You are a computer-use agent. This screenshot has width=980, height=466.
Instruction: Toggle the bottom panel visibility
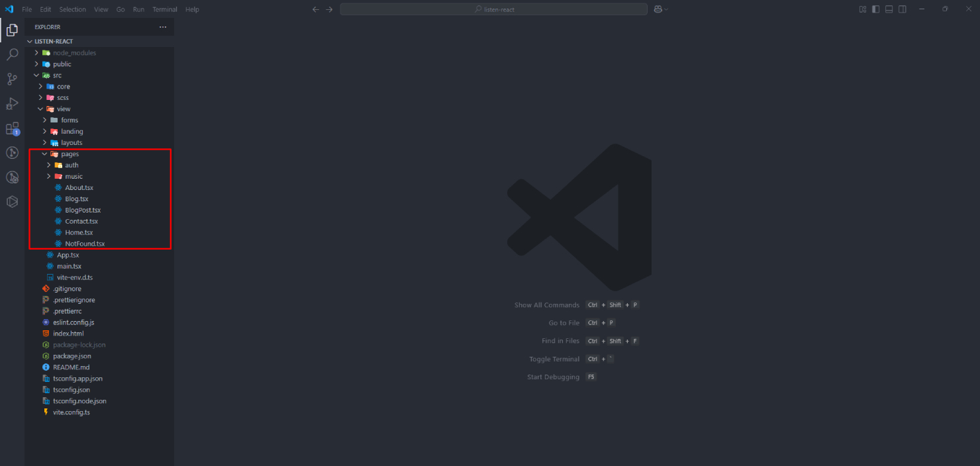889,9
